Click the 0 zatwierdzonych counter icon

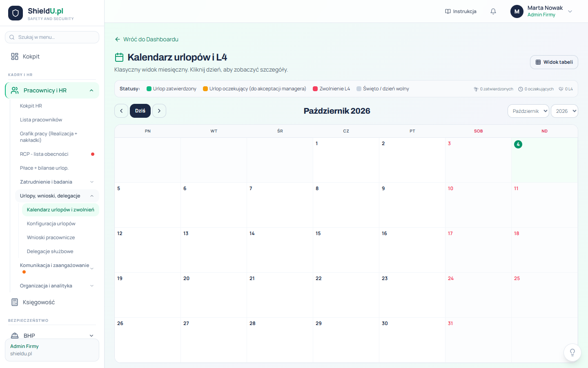click(476, 89)
